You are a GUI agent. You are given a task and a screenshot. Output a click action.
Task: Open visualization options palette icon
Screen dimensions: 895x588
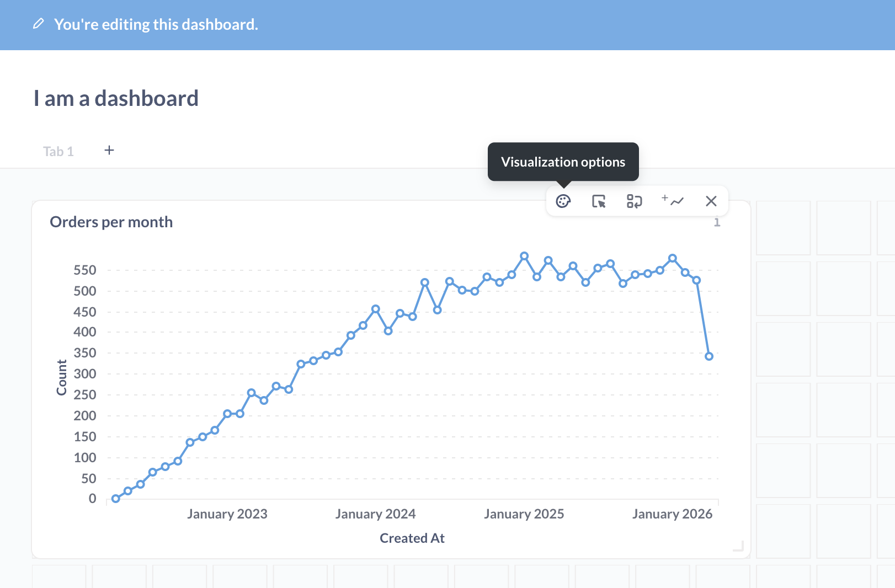pos(563,201)
